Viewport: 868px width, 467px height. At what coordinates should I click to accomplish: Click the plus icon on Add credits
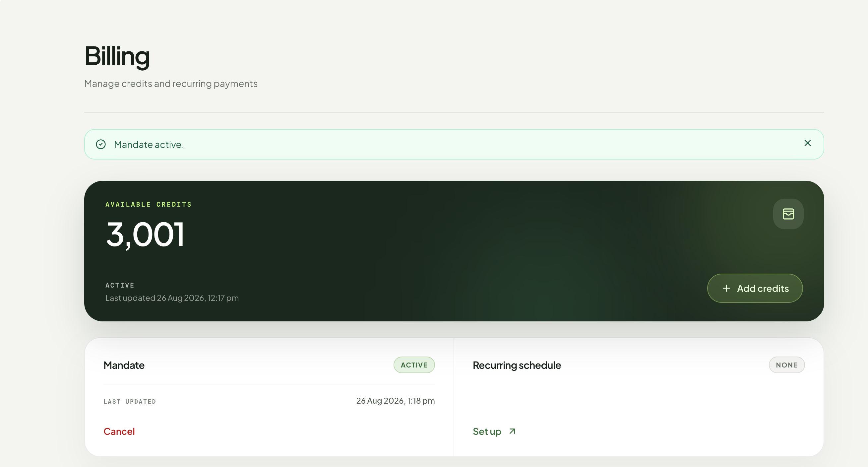726,288
